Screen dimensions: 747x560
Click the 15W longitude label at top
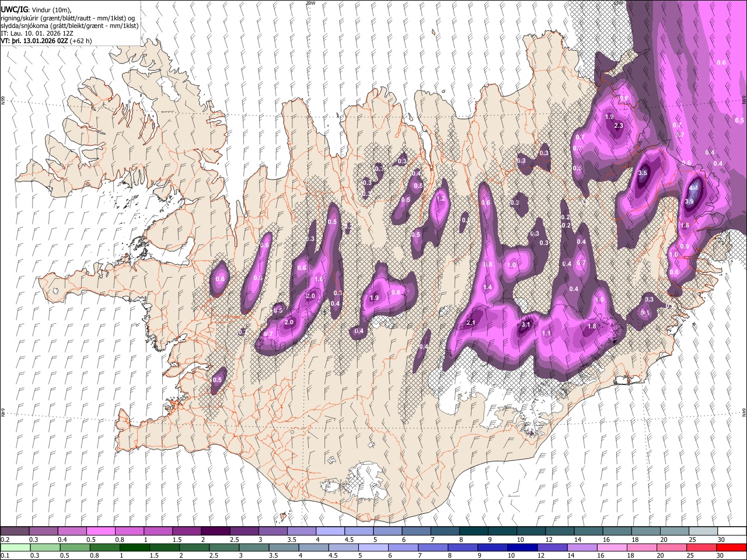[x=618, y=3]
